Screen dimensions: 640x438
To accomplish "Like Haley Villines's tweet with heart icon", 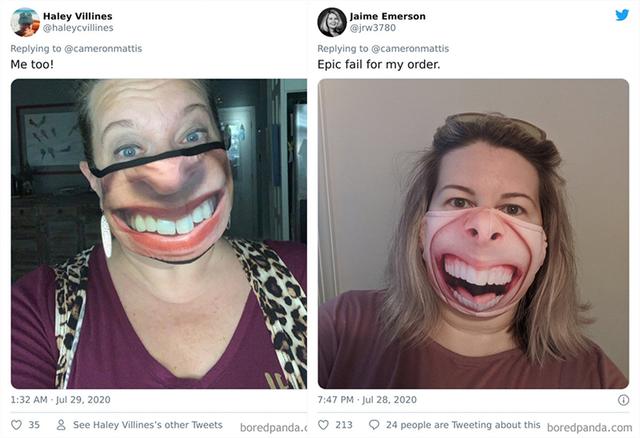I will pos(17,425).
